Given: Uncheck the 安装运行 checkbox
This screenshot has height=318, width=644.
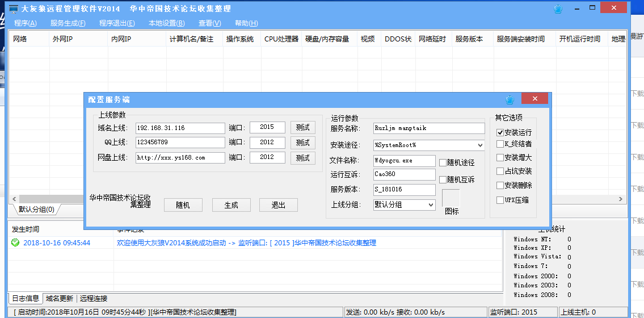Looking at the screenshot, I should click(x=500, y=133).
